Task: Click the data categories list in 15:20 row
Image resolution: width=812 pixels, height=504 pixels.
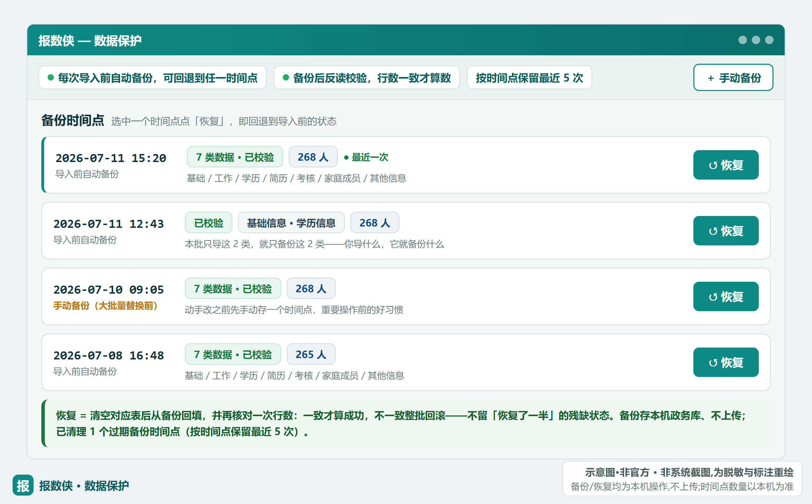Action: (x=296, y=178)
